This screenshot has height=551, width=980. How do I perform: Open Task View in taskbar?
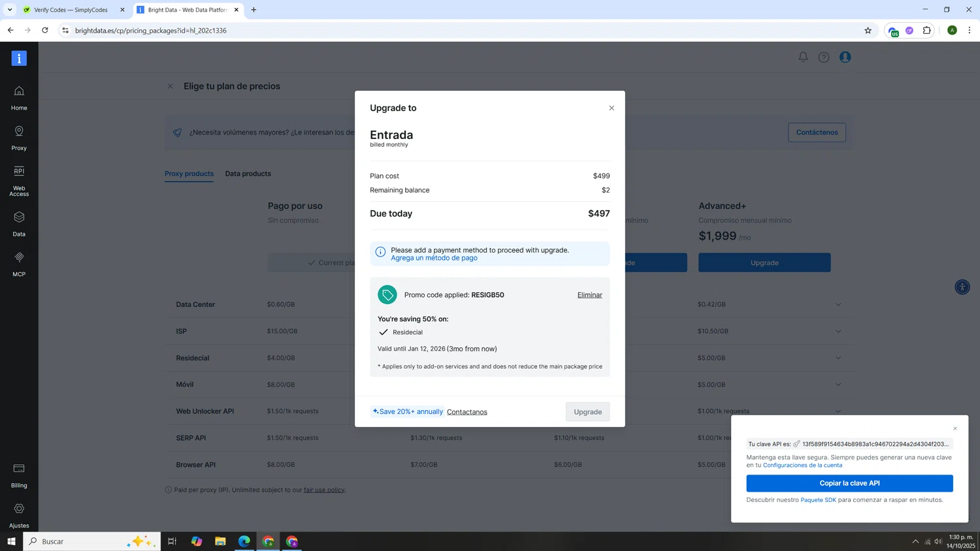click(172, 541)
